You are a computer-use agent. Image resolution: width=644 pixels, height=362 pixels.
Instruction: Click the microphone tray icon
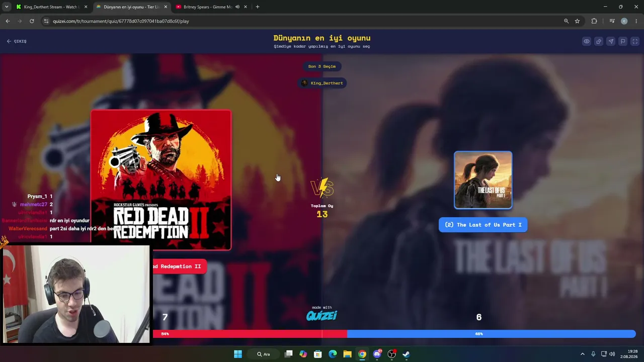(x=593, y=354)
